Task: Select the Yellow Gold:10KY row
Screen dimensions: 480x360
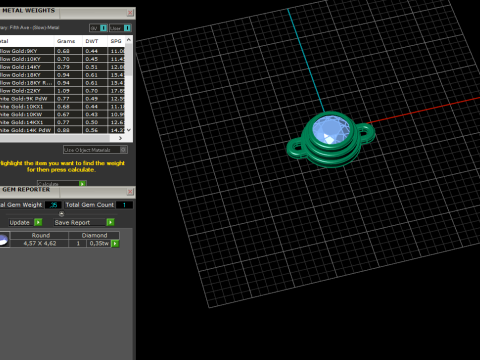Action: 62,59
